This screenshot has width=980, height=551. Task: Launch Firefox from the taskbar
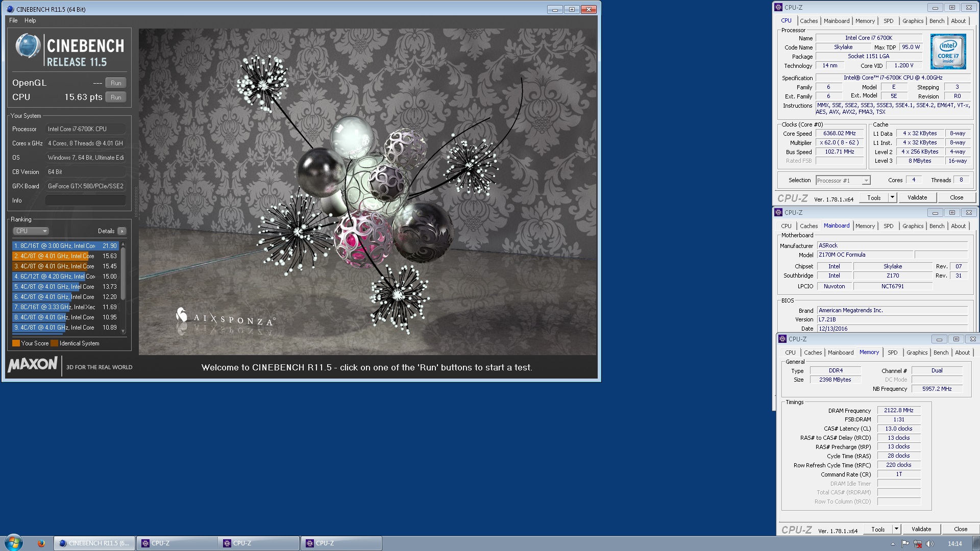point(41,543)
